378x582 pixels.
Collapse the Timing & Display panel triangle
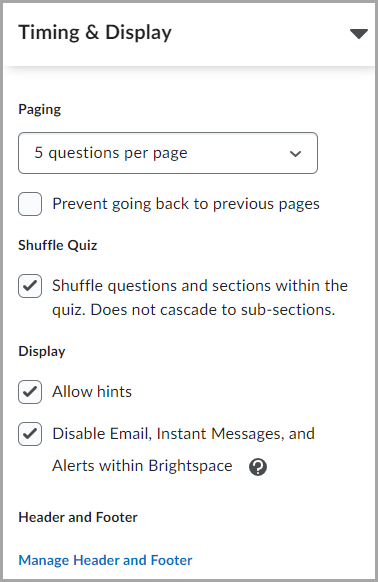point(359,34)
